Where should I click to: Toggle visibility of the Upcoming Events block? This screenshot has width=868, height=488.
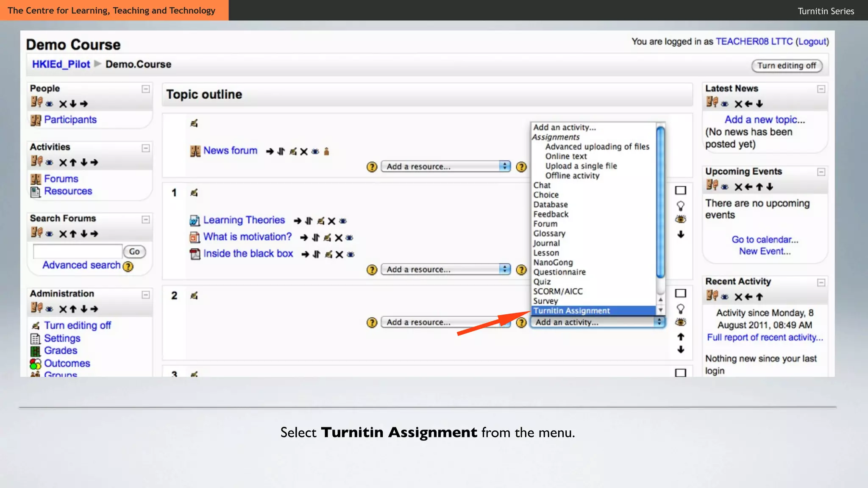click(x=725, y=187)
